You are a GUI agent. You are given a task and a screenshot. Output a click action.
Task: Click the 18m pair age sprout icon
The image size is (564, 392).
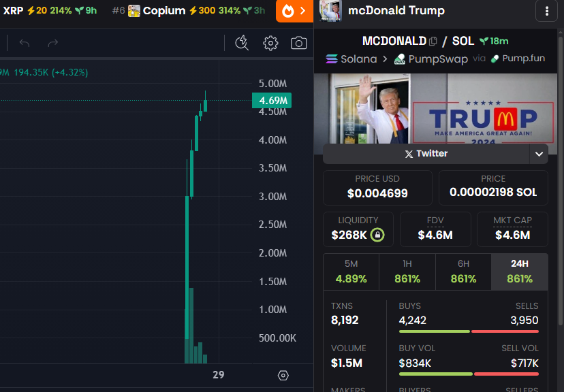click(484, 42)
